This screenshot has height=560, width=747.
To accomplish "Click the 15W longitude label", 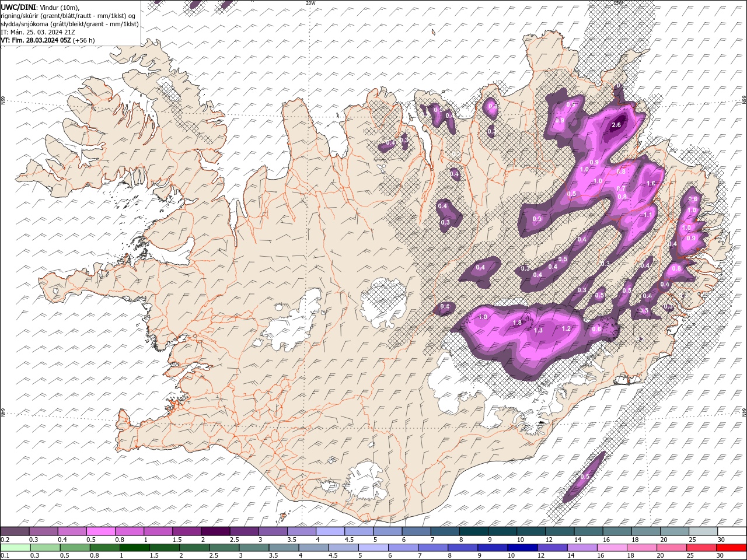I will (618, 3).
